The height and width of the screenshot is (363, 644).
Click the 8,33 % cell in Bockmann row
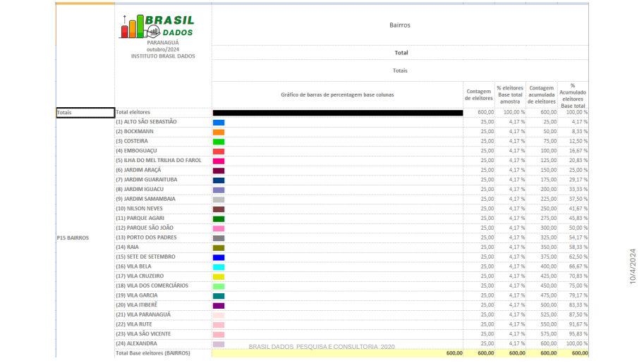[580, 131]
